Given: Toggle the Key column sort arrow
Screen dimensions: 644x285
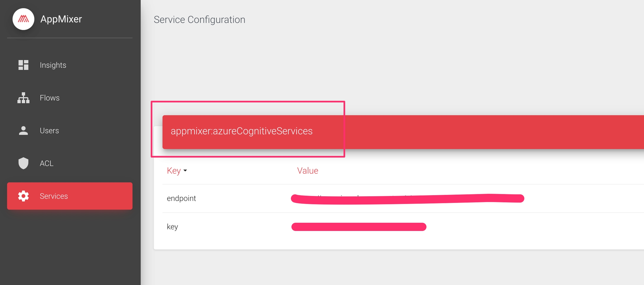Looking at the screenshot, I should coord(185,170).
